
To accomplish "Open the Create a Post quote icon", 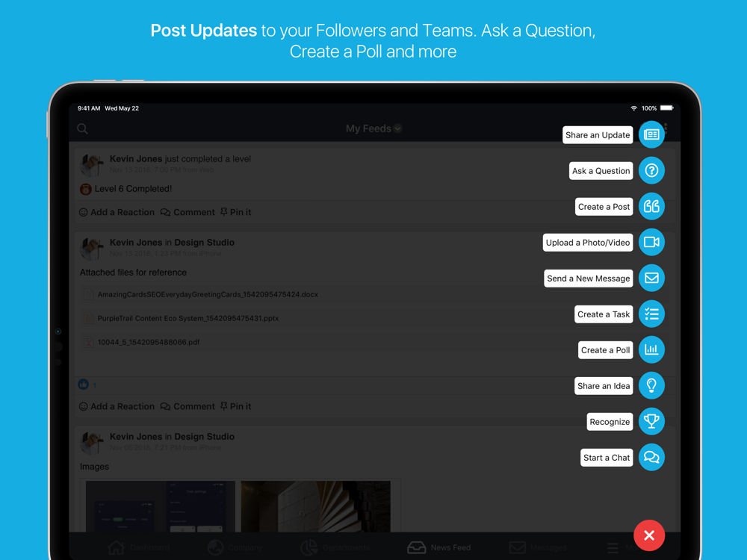I will 651,206.
